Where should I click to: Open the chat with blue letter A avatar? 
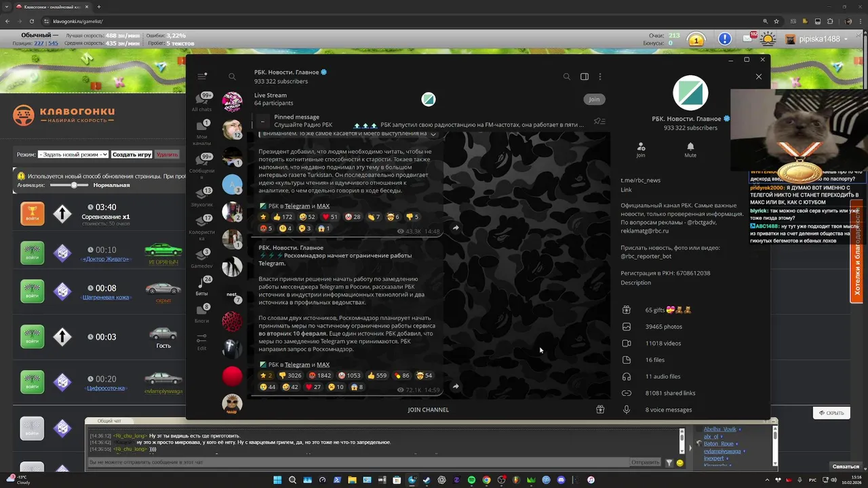point(232,184)
